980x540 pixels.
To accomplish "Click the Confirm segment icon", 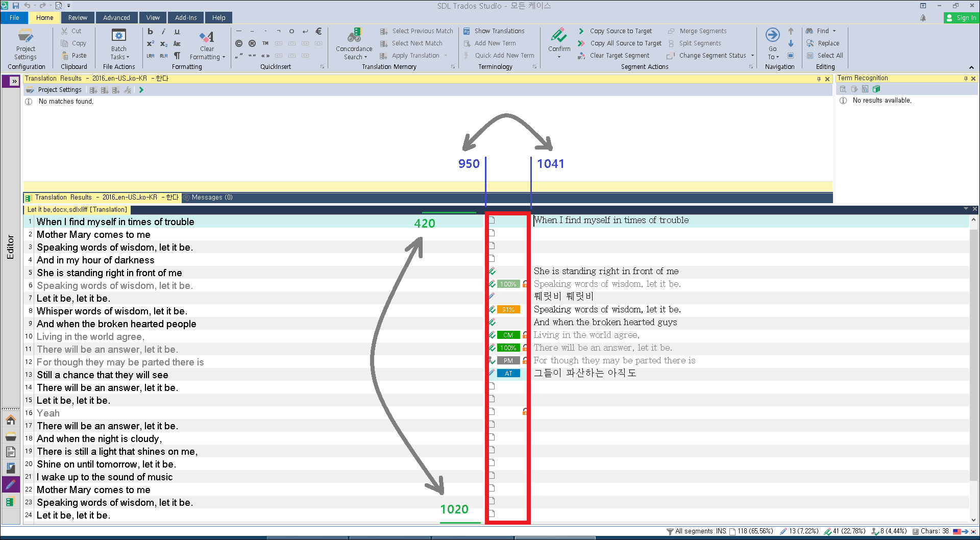I will [x=559, y=37].
